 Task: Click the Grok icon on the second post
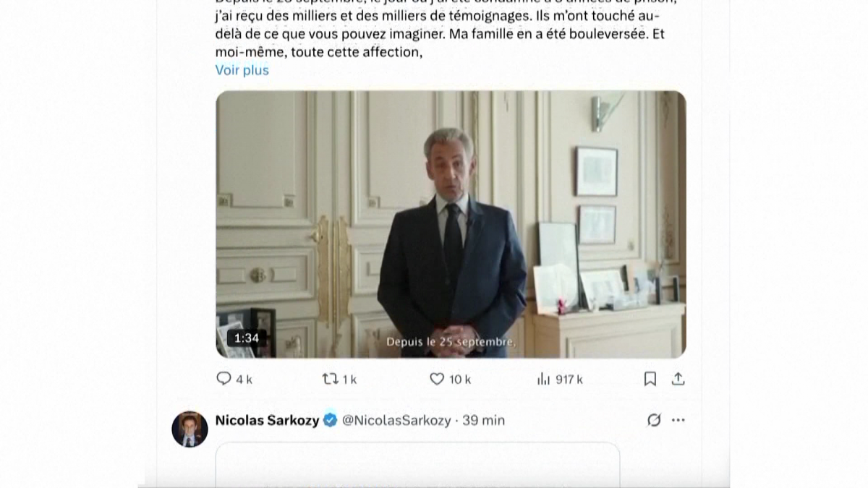point(654,420)
